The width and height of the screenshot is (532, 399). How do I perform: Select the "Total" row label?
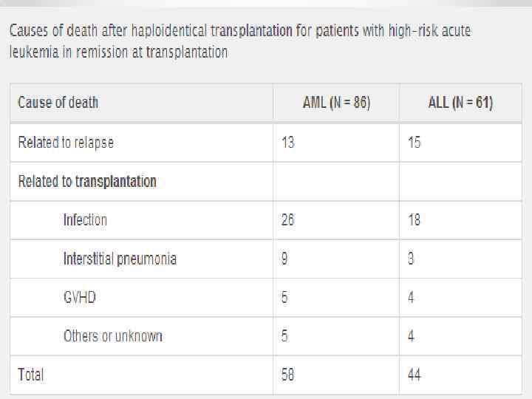pyautogui.click(x=31, y=375)
